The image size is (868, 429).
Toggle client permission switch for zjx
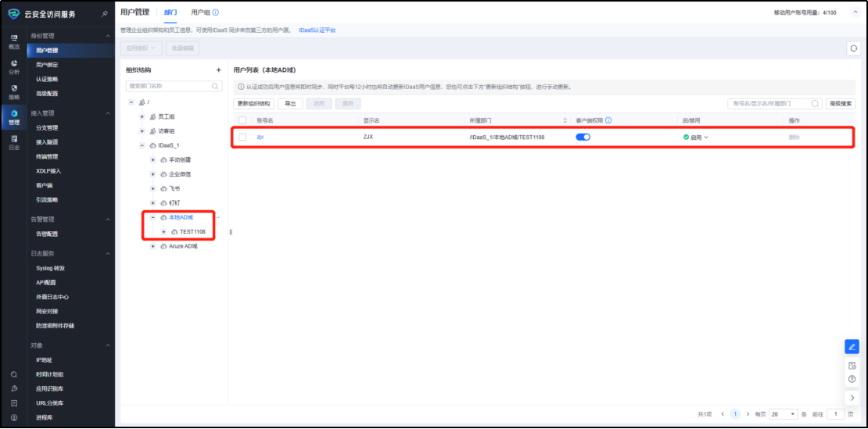[x=583, y=137]
